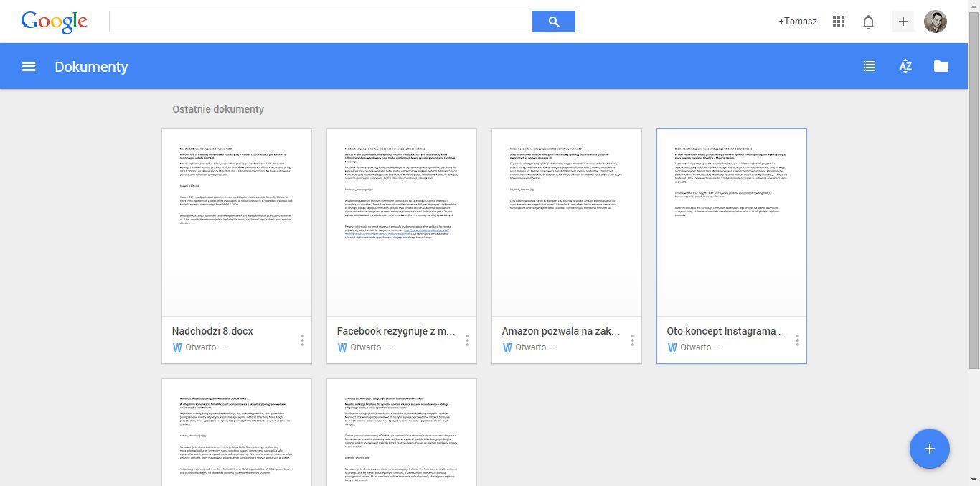This screenshot has width=980, height=486.
Task: Click the Ostatnie dokumenty heading
Action: click(218, 109)
